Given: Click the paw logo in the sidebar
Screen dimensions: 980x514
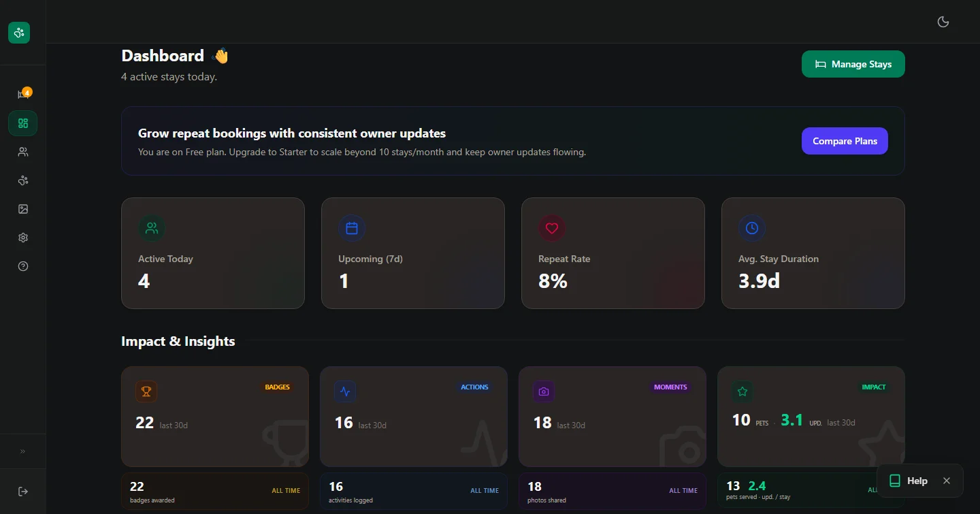Looking at the screenshot, I should pos(19,33).
